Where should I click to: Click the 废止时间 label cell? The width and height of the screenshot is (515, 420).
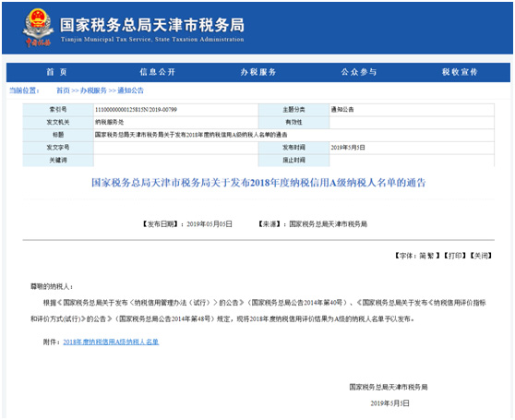(293, 161)
